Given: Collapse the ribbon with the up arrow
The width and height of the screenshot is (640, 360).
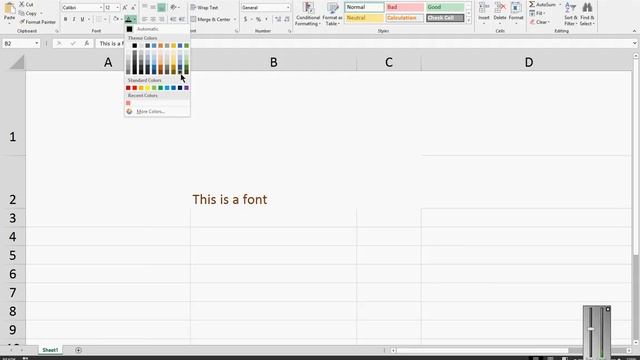Looking at the screenshot, I should (x=634, y=31).
